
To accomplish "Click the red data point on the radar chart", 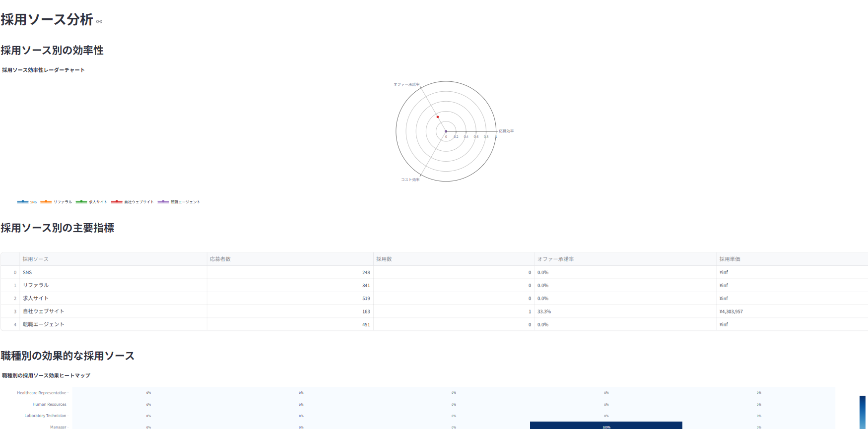I will click(x=437, y=117).
